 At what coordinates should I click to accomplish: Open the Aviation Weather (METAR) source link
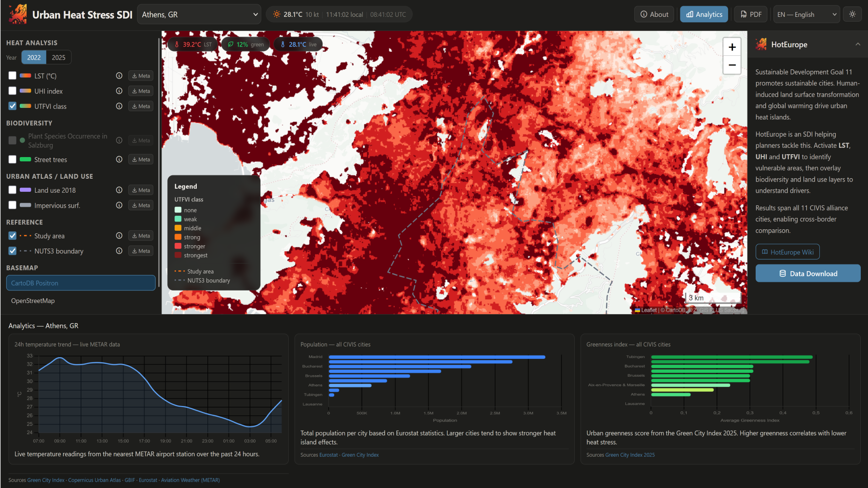190,480
